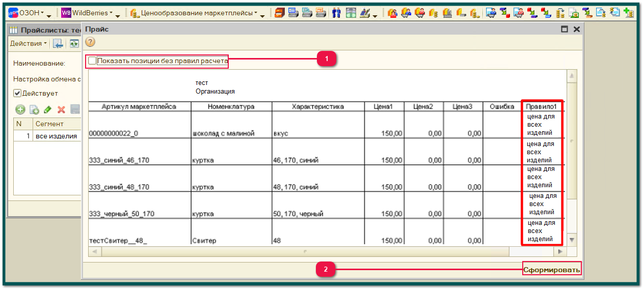The width and height of the screenshot is (644, 290).
Task: Click the 'Ошибка' column header
Action: point(502,106)
